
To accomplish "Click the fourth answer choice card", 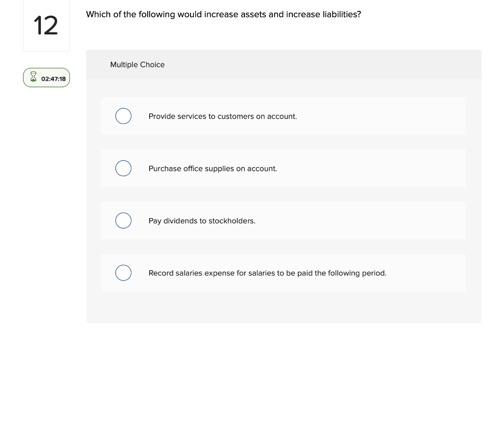I will pos(283,273).
